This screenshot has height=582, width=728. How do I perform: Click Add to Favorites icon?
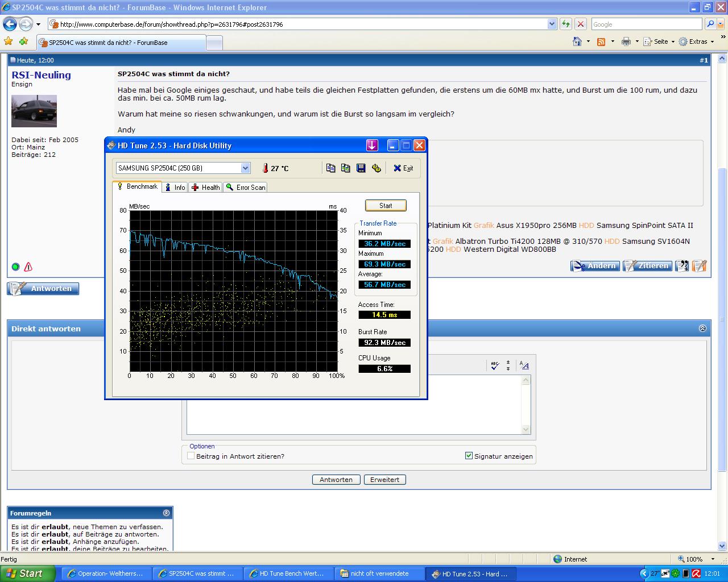(23, 41)
